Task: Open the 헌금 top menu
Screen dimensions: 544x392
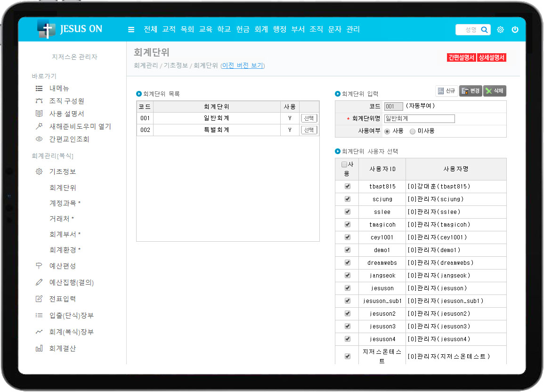Action: click(x=243, y=29)
